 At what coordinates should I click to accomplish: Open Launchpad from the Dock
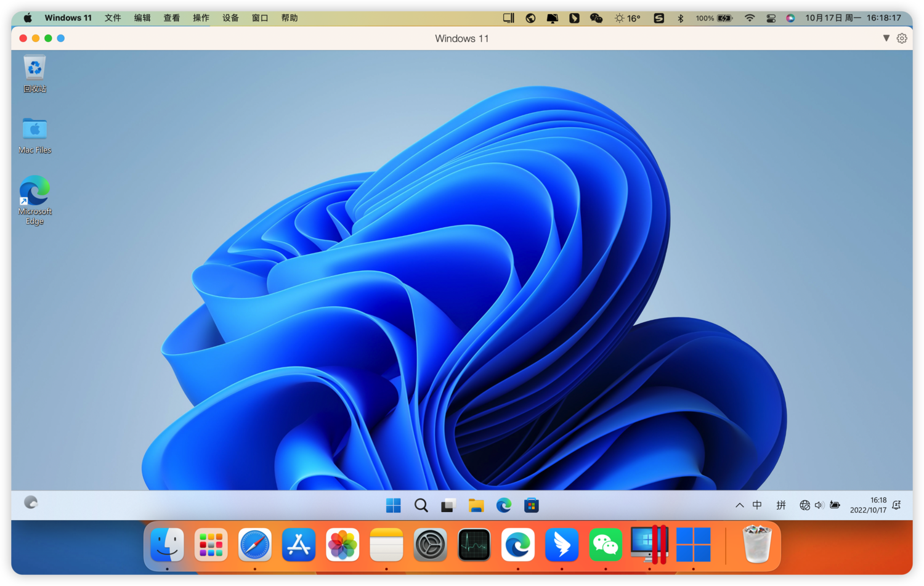(211, 545)
